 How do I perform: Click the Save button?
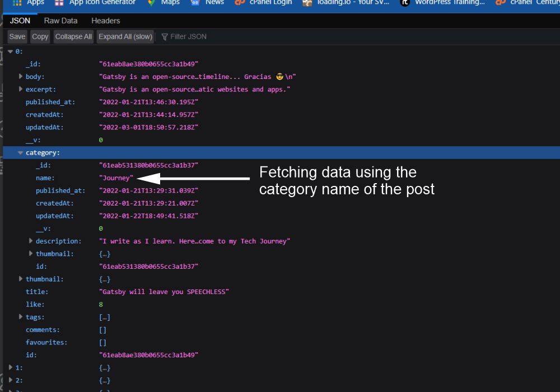[17, 36]
